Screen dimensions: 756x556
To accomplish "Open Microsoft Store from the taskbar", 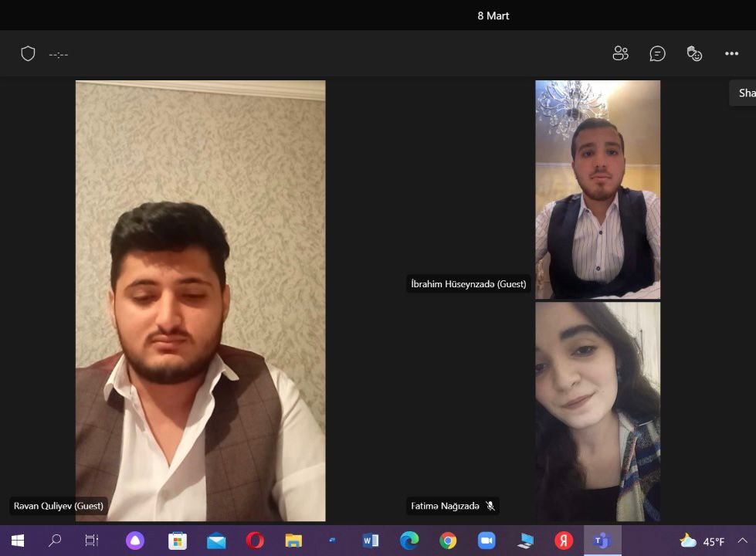I will coord(177,541).
